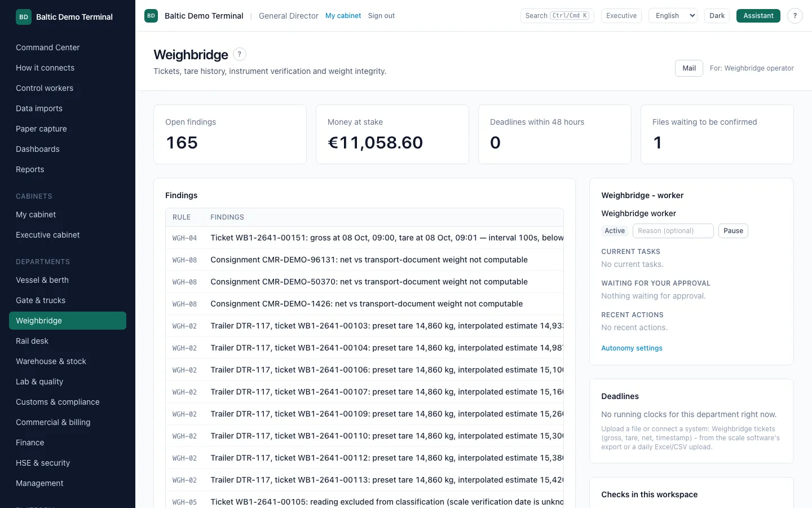The width and height of the screenshot is (812, 508).
Task: Click the top-right question mark help button
Action: 795,16
